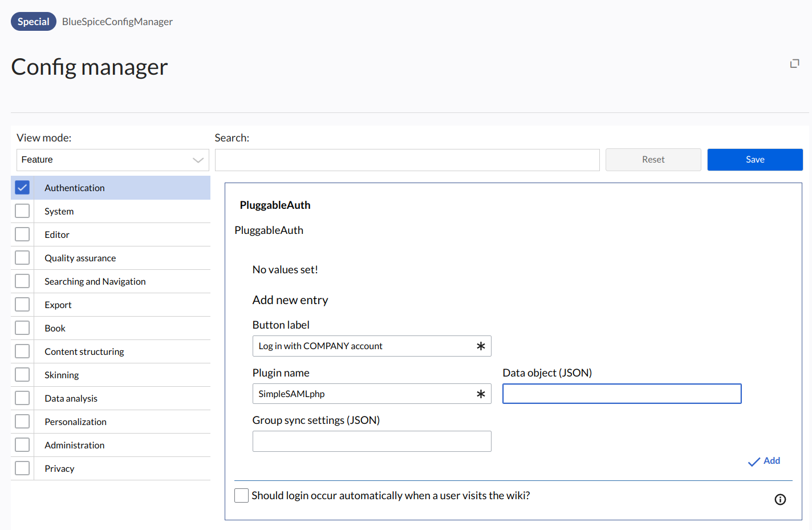The width and height of the screenshot is (812, 530).
Task: Open the View mode Feature dropdown
Action: click(x=113, y=160)
